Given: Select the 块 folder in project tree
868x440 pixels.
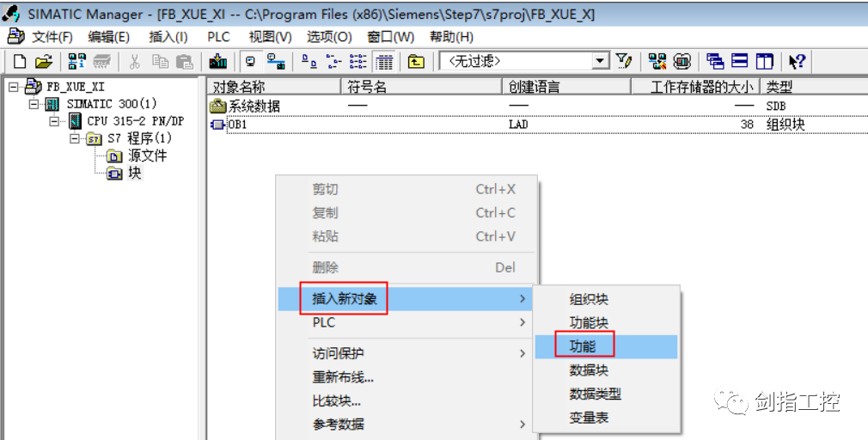Looking at the screenshot, I should 134,173.
